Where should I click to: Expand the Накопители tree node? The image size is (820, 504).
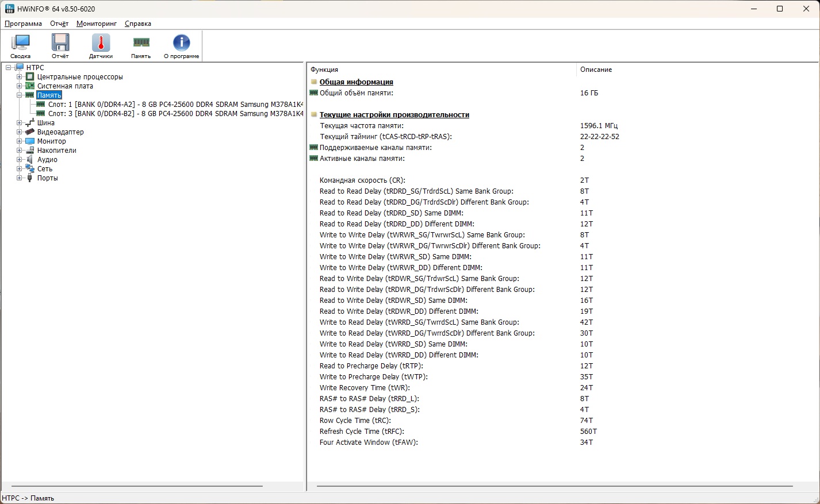pos(20,150)
